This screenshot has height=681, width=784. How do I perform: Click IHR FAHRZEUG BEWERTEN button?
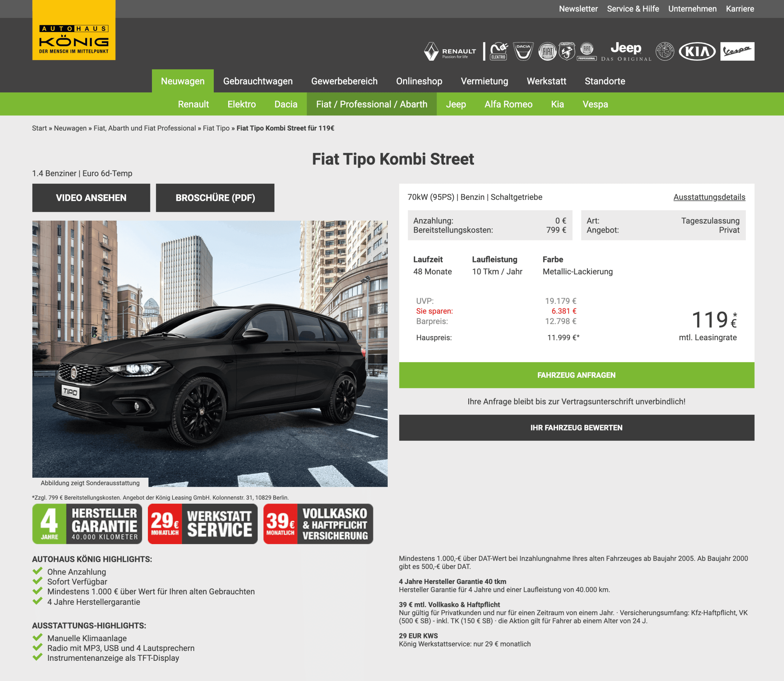pyautogui.click(x=576, y=428)
